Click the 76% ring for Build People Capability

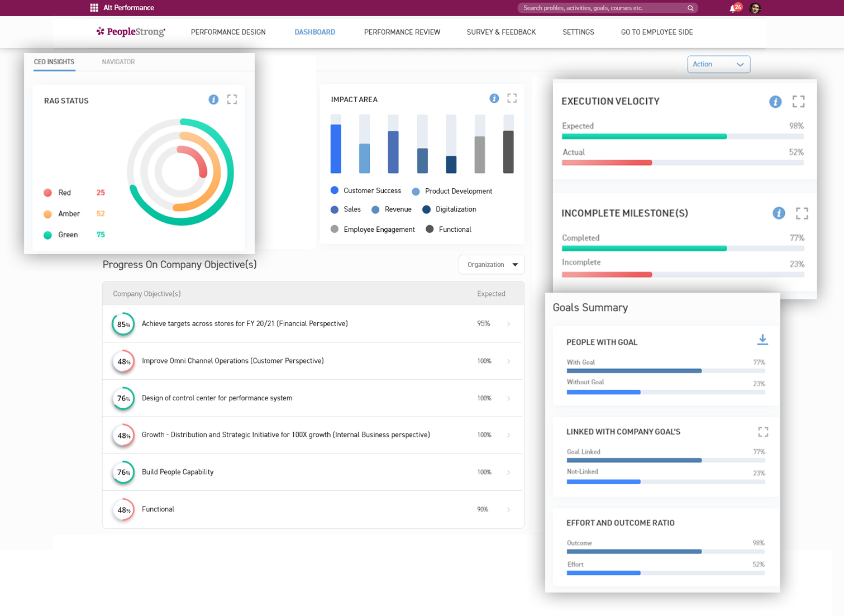pyautogui.click(x=123, y=472)
